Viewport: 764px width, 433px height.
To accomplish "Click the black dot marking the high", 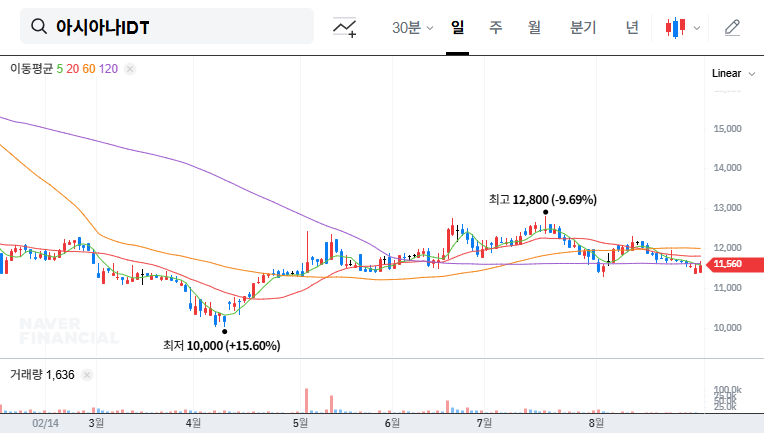I will 546,212.
